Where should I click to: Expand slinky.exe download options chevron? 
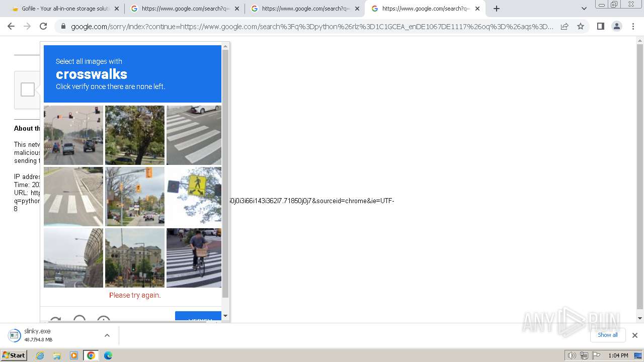[107, 335]
